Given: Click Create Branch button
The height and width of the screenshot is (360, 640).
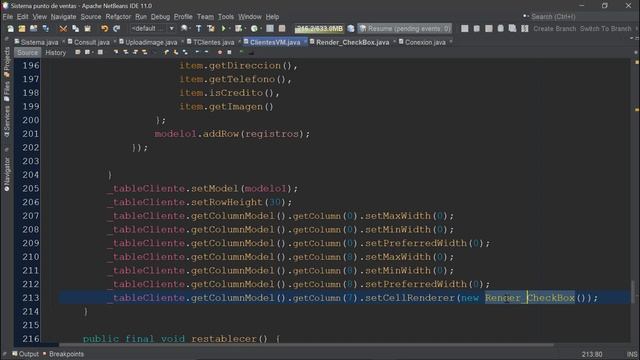Looking at the screenshot, I should coord(554,29).
